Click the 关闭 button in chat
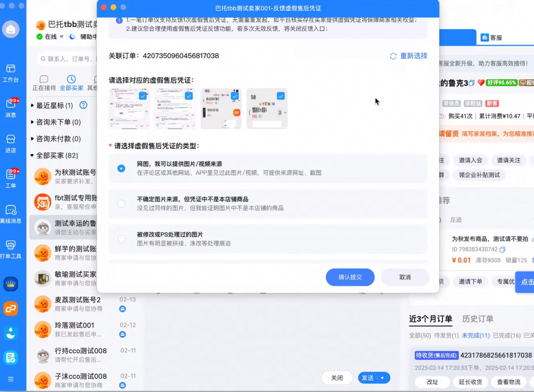 pos(337,378)
